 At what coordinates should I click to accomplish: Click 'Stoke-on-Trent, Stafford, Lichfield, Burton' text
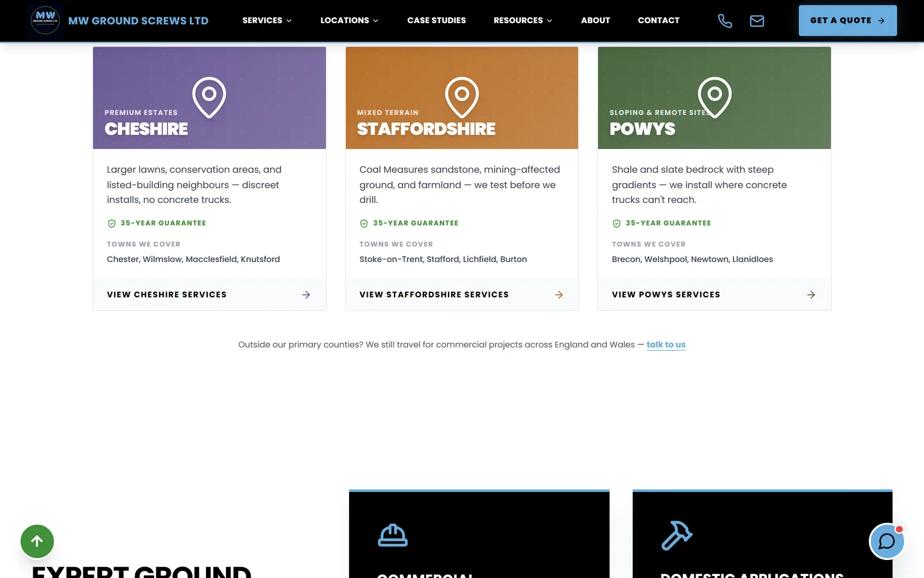(443, 259)
